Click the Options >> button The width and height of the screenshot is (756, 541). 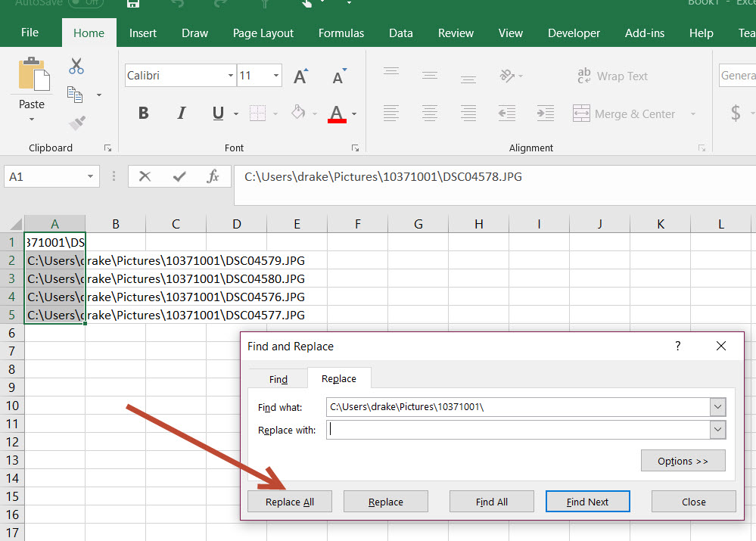pyautogui.click(x=683, y=461)
